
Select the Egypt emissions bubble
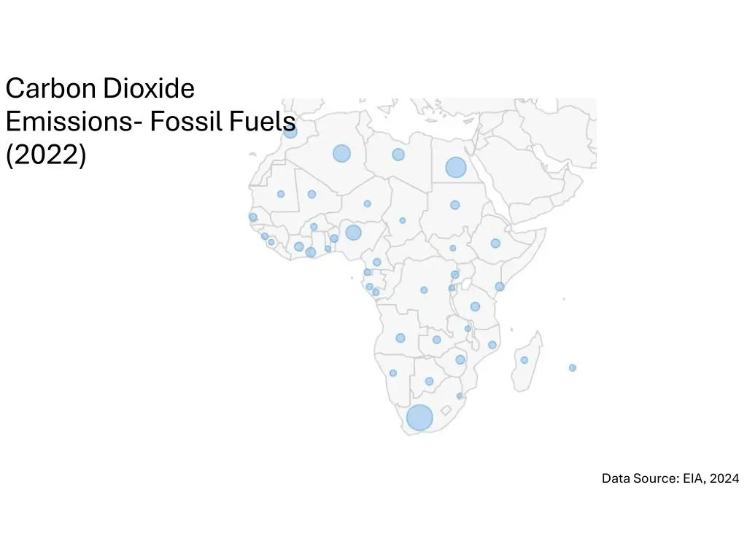[x=456, y=167]
